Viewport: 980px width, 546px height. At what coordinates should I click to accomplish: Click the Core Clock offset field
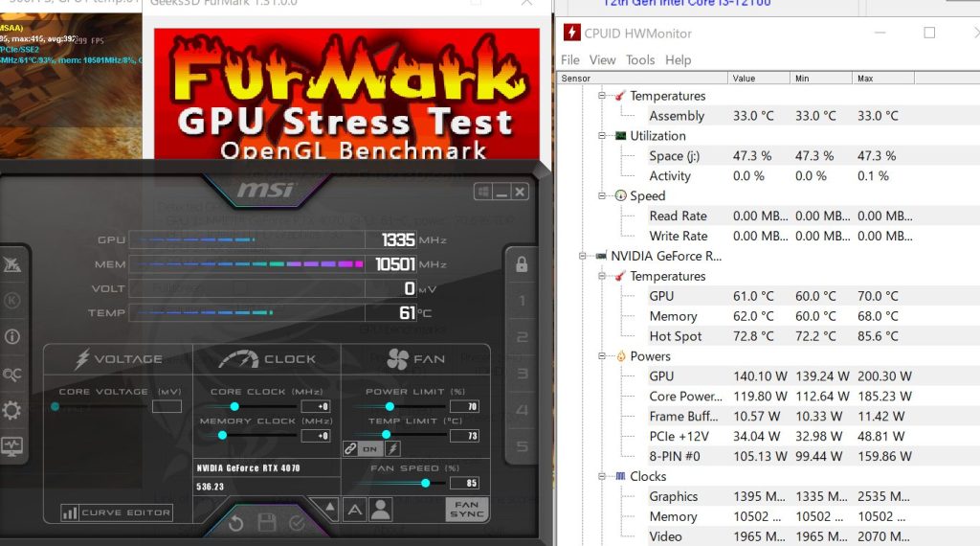pos(316,406)
